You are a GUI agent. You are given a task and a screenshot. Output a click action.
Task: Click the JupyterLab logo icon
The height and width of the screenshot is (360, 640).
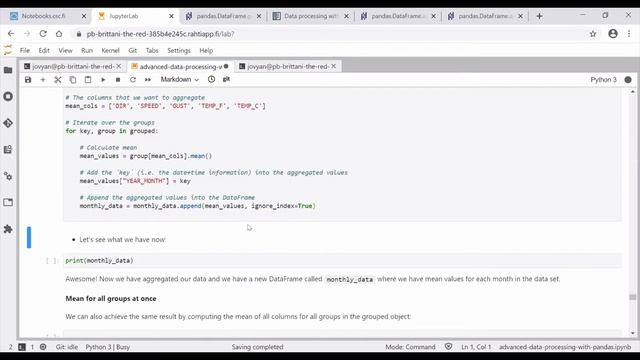coord(8,50)
